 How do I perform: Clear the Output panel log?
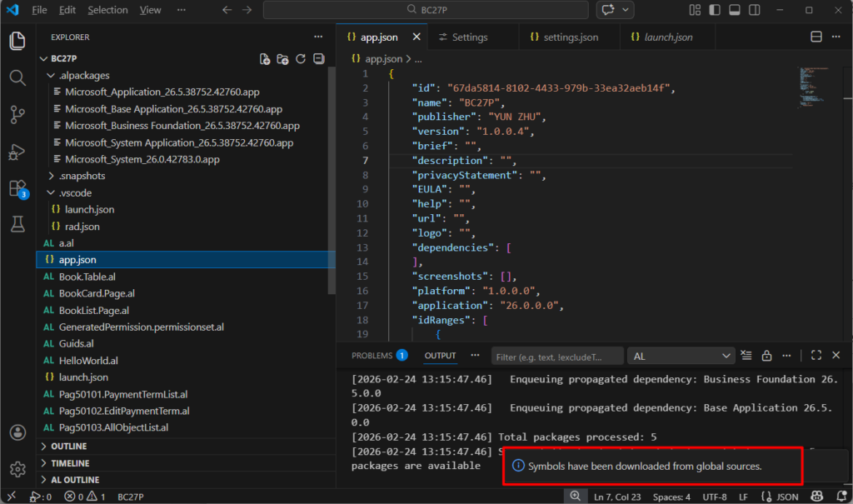click(x=746, y=356)
